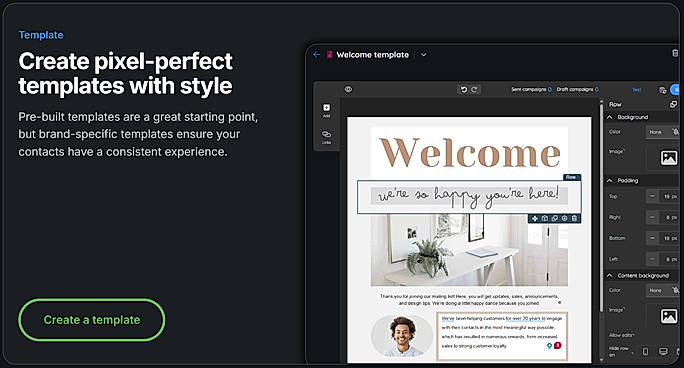Click the blue Template label
This screenshot has width=684, height=368.
coord(41,35)
